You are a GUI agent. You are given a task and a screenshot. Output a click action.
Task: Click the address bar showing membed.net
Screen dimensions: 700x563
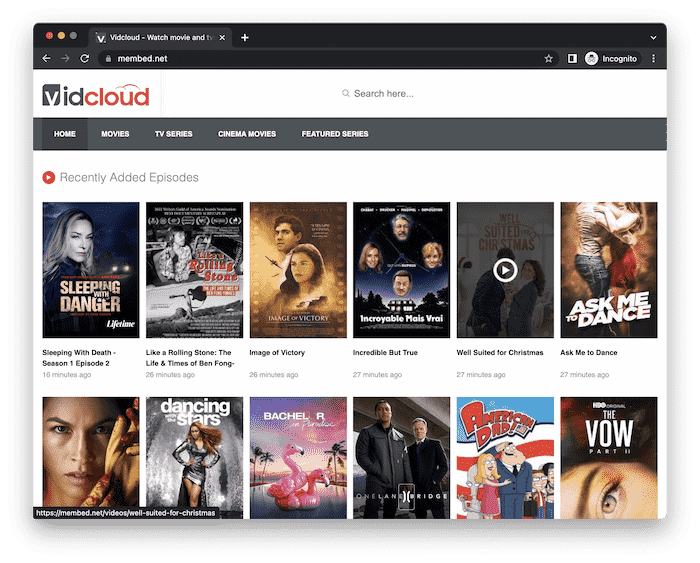(326, 58)
